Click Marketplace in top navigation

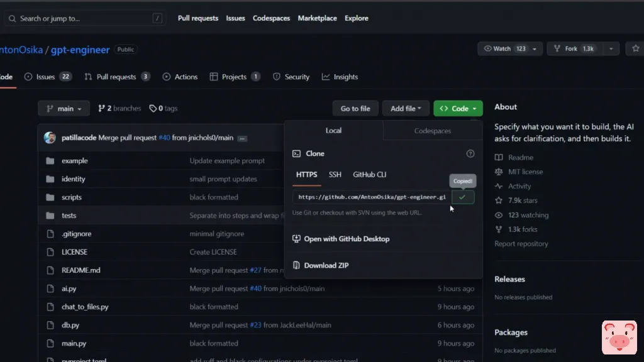pyautogui.click(x=317, y=18)
